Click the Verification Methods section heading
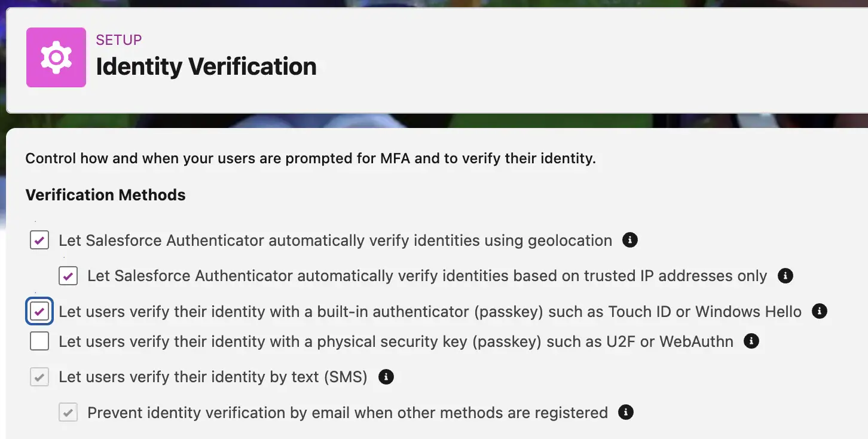This screenshot has width=868, height=439. tap(106, 195)
